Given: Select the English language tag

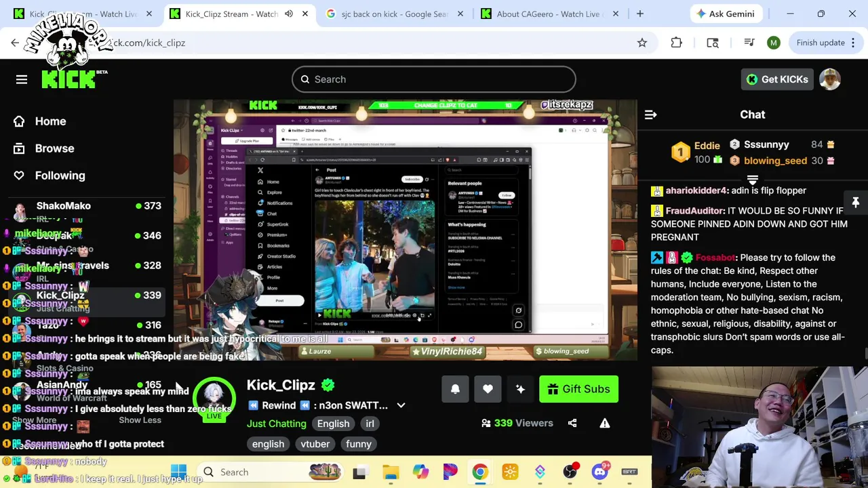Looking at the screenshot, I should click(x=333, y=424).
